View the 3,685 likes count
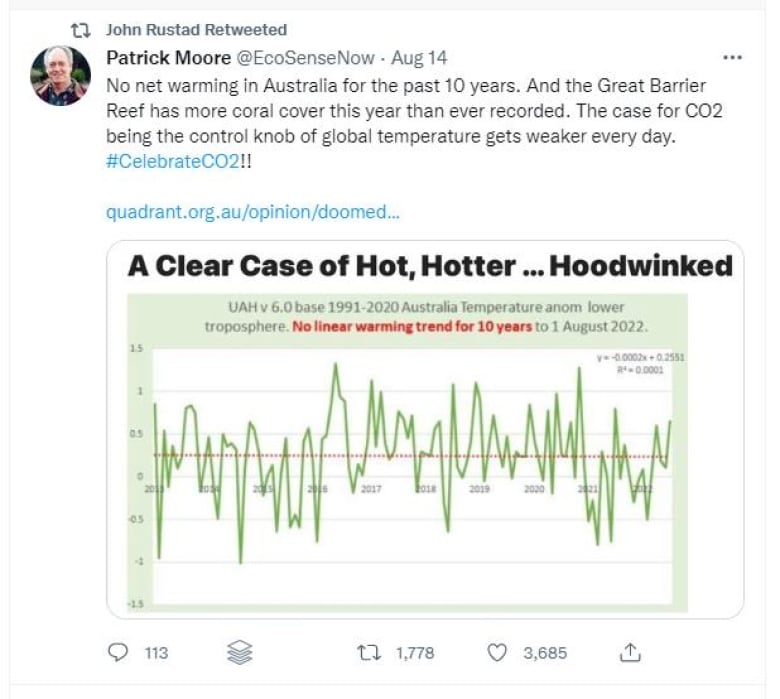The width and height of the screenshot is (780, 699). 545,653
